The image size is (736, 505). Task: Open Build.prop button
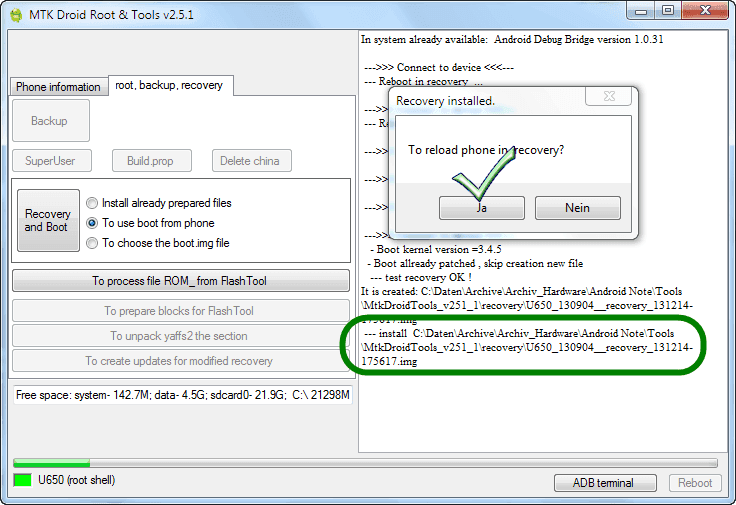(152, 161)
